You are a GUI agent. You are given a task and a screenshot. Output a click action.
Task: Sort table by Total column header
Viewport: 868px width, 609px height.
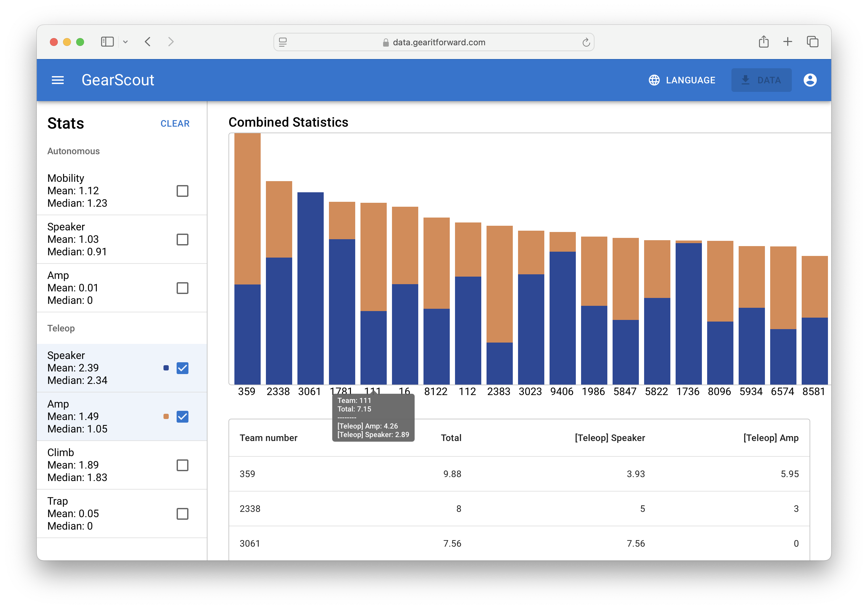click(451, 438)
